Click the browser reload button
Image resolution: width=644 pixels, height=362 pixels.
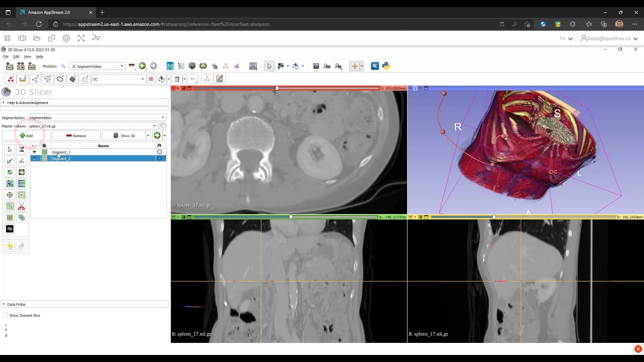point(39,24)
